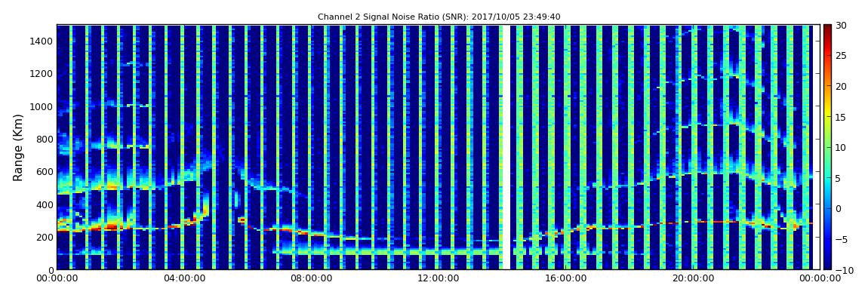Click the Range (Km) axis label
The height and width of the screenshot is (307, 868).
pyautogui.click(x=17, y=147)
